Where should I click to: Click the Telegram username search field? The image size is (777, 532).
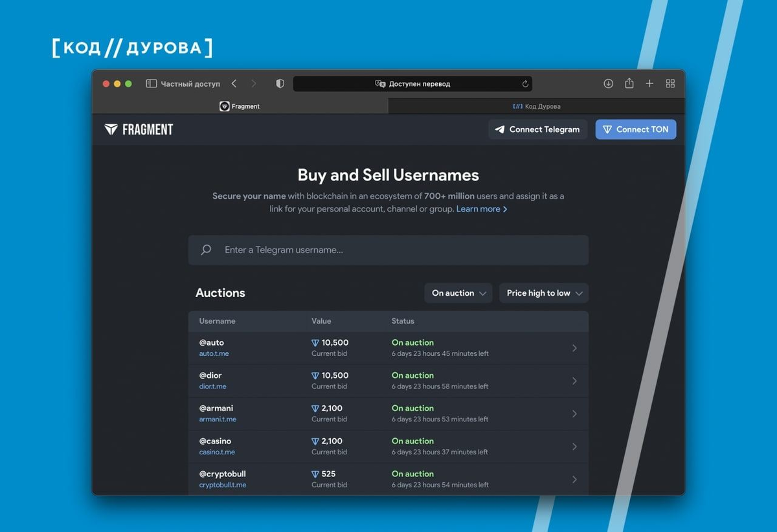(x=388, y=250)
